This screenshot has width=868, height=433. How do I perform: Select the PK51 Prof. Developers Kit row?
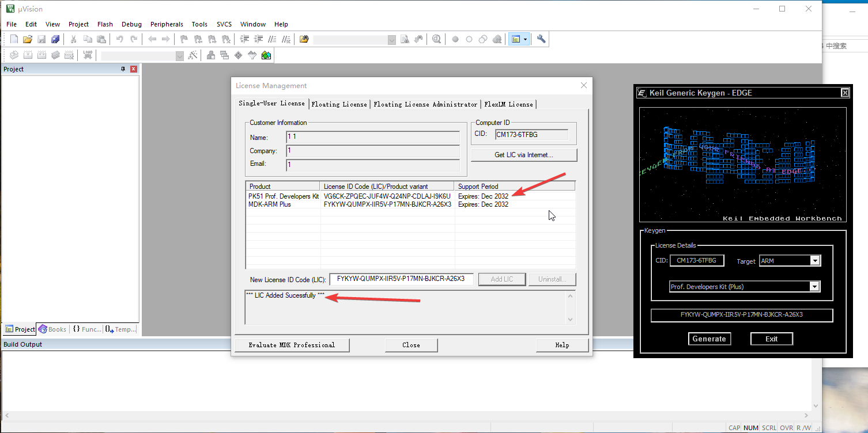pos(410,196)
